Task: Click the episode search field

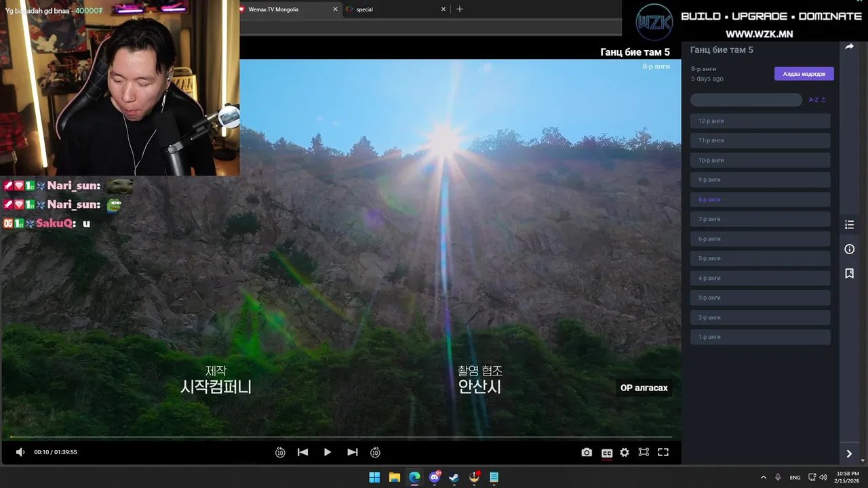Action: 746,100
